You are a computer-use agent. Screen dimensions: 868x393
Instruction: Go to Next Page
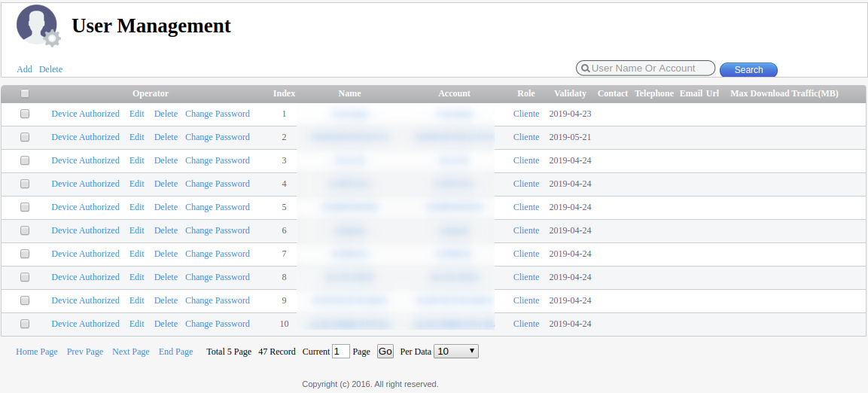point(130,352)
